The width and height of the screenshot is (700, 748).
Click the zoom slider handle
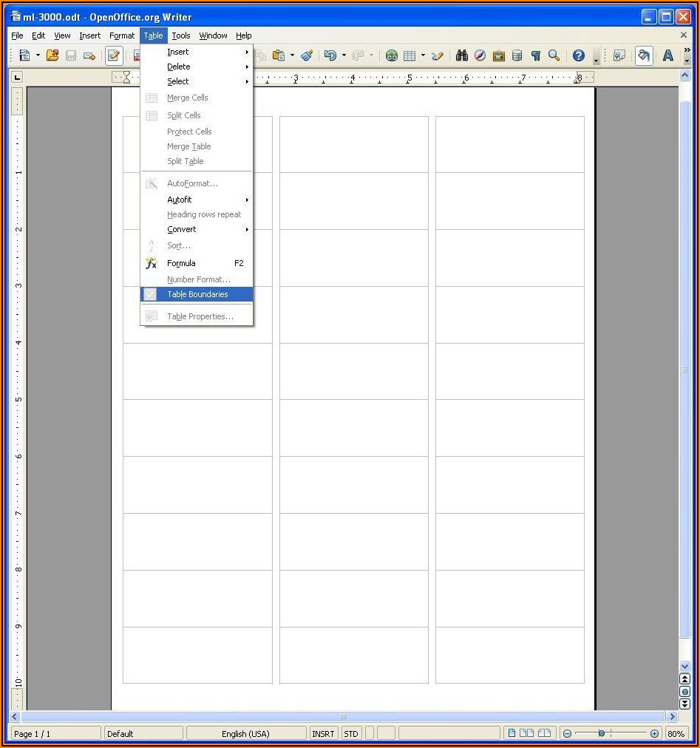602,734
